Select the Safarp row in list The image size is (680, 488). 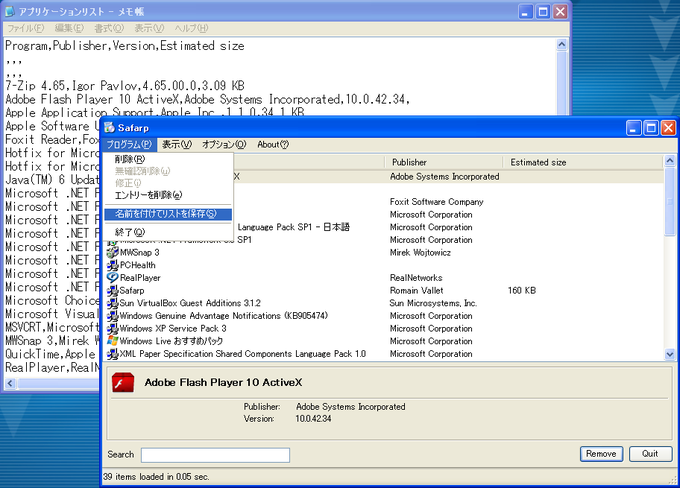pyautogui.click(x=385, y=290)
